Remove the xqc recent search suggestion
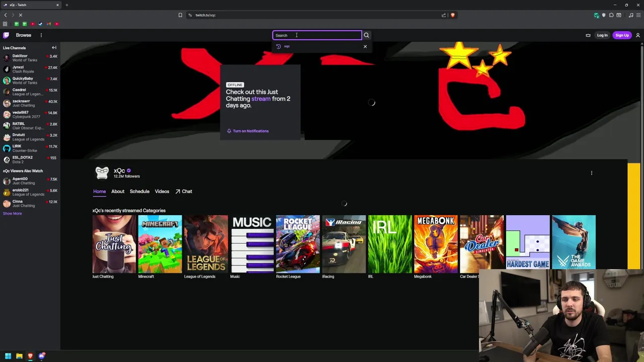The width and height of the screenshot is (644, 362). pos(365,46)
